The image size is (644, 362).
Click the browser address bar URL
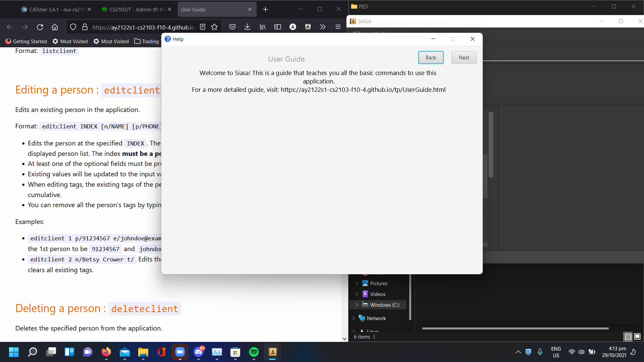coord(143,27)
